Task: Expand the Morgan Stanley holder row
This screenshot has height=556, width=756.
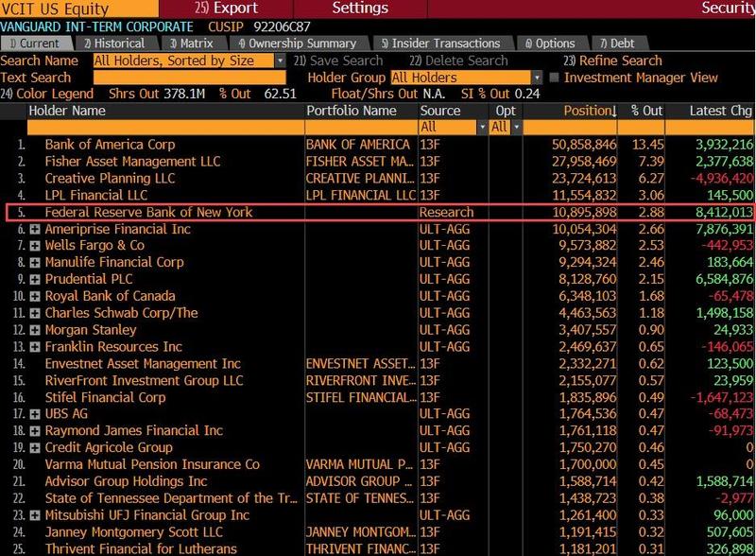Action: (x=35, y=330)
